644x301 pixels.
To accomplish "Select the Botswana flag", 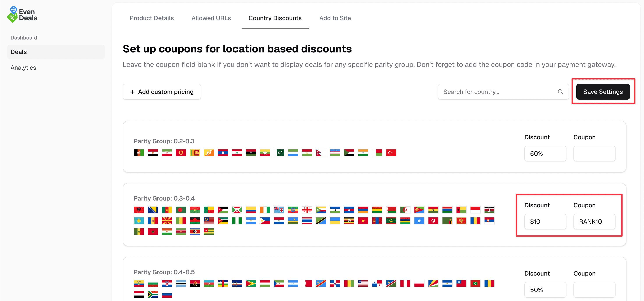I will pos(181,283).
